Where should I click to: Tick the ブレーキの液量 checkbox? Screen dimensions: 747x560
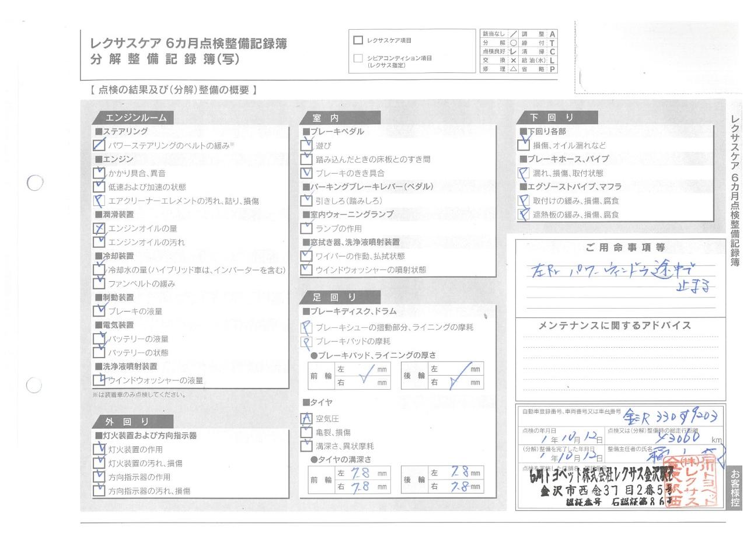99,311
